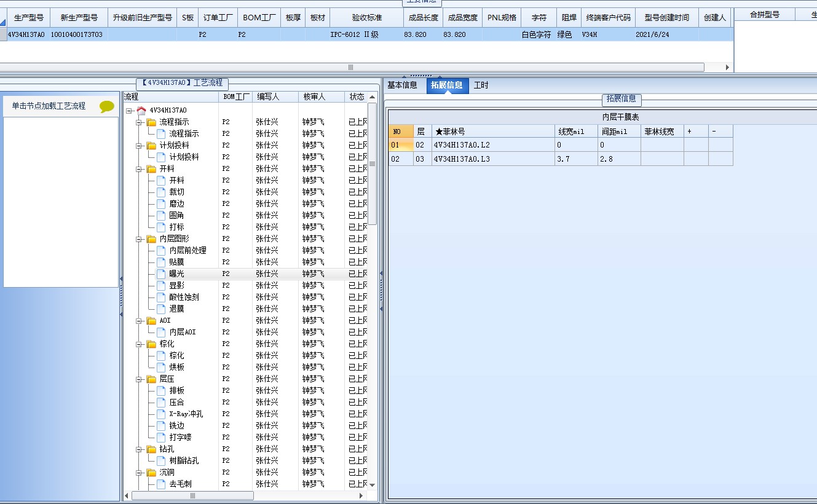Click the document icon of 贴膜
This screenshot has width=817, height=504.
click(161, 262)
